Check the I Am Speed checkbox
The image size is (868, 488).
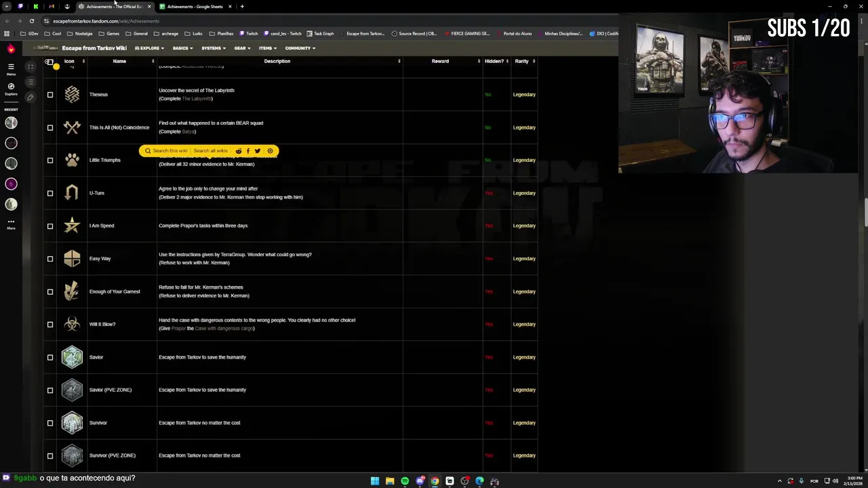50,226
